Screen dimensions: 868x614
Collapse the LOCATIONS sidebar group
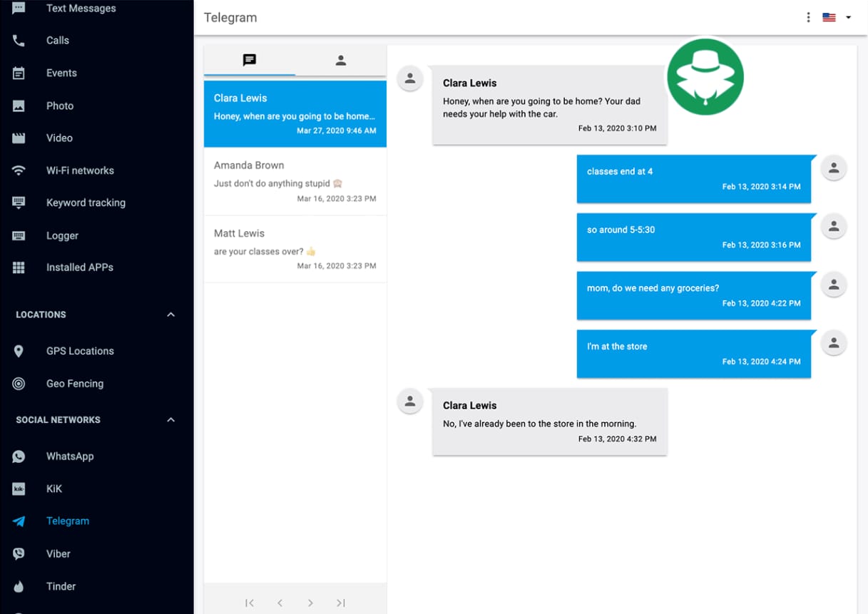170,314
